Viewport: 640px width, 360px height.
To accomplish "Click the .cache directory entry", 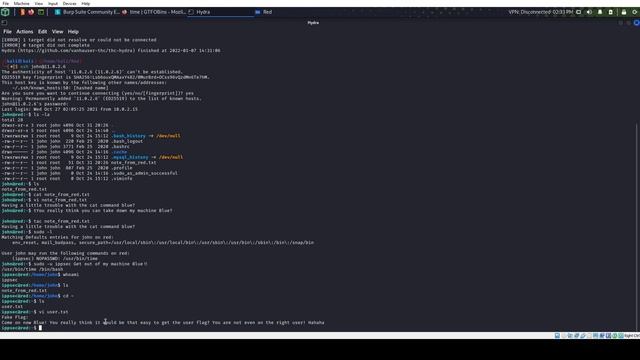I will click(x=119, y=152).
